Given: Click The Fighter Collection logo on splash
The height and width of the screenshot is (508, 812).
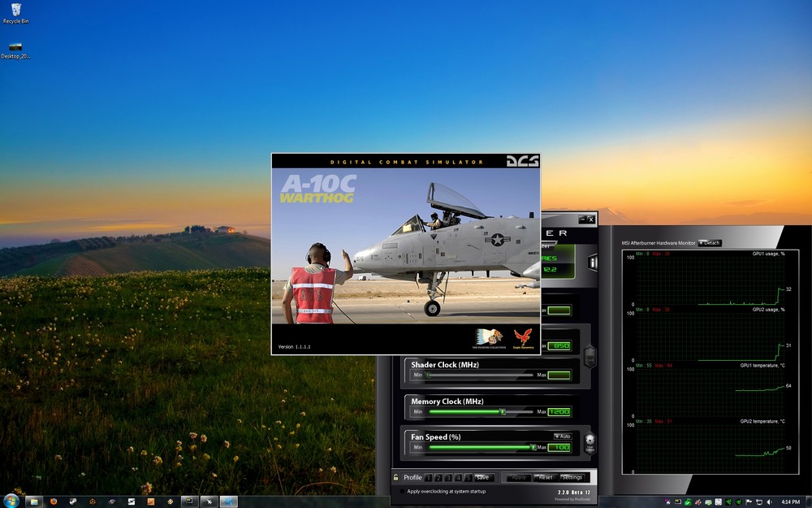Looking at the screenshot, I should click(x=488, y=338).
